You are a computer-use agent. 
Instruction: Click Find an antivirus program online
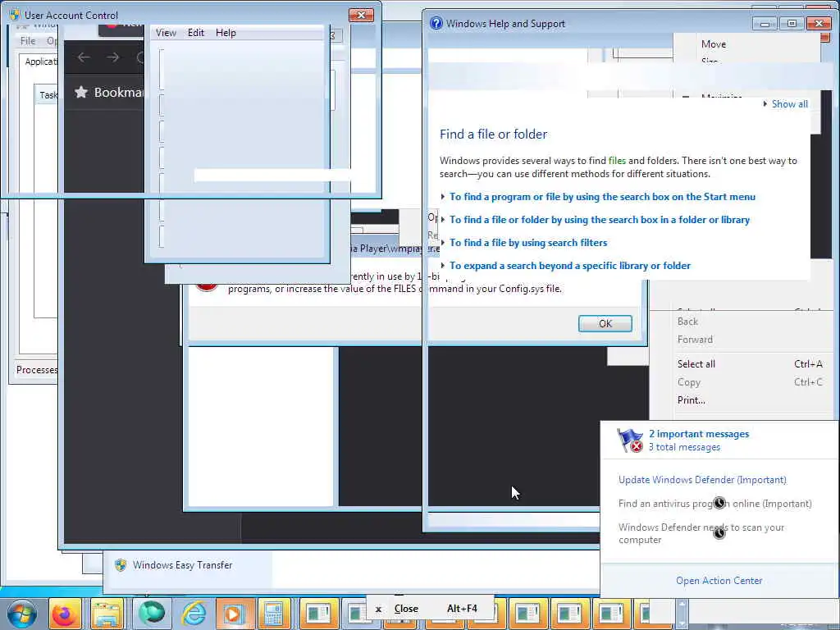point(714,504)
